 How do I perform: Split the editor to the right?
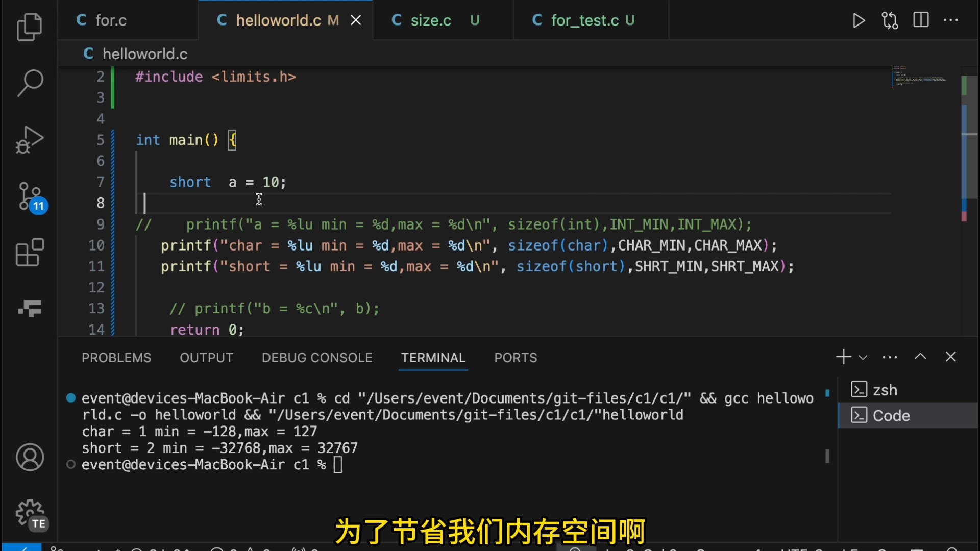pyautogui.click(x=921, y=20)
